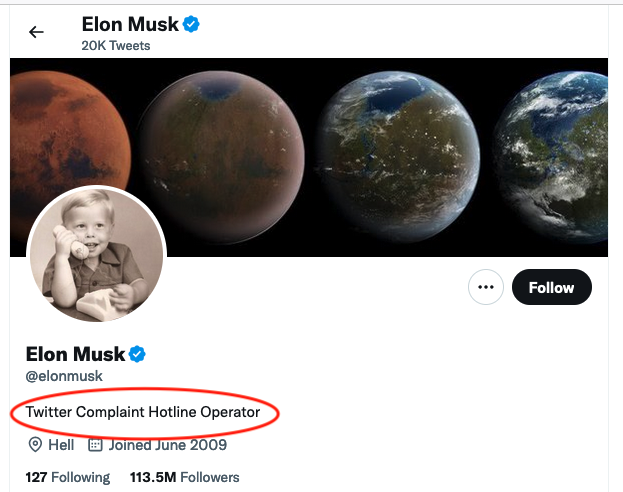This screenshot has width=623, height=492.
Task: Click the Hell location text
Action: (61, 445)
